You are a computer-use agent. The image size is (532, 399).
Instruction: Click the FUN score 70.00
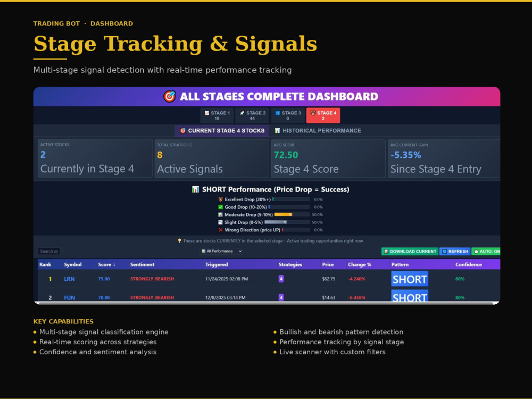coord(104,297)
